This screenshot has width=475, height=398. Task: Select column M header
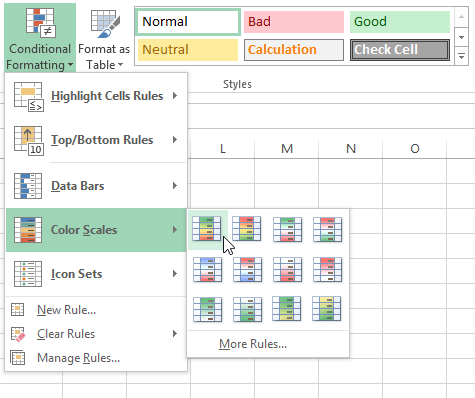(x=287, y=149)
